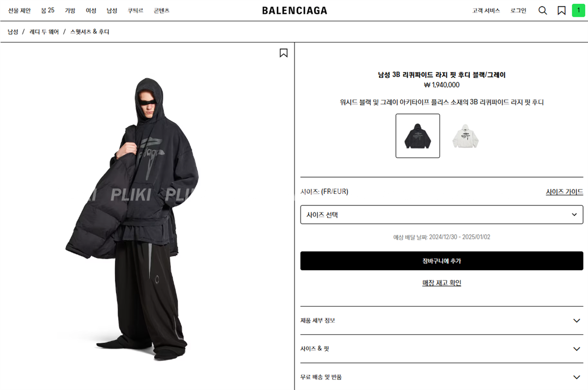Viewport: 588px width, 390px height.
Task: Open the 선물 제안 menu
Action: pyautogui.click(x=20, y=10)
